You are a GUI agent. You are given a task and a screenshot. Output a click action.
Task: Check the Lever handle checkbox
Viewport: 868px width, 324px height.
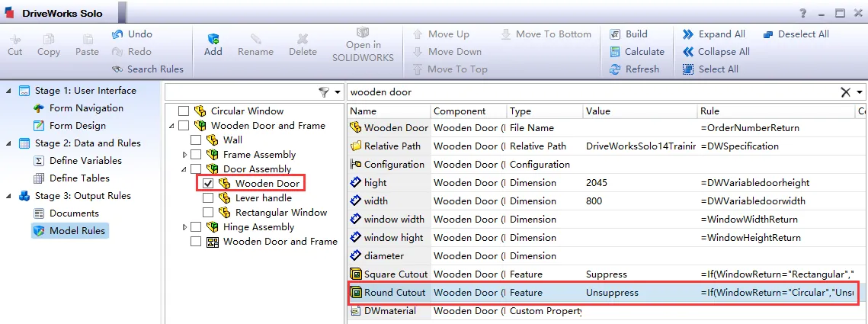208,198
